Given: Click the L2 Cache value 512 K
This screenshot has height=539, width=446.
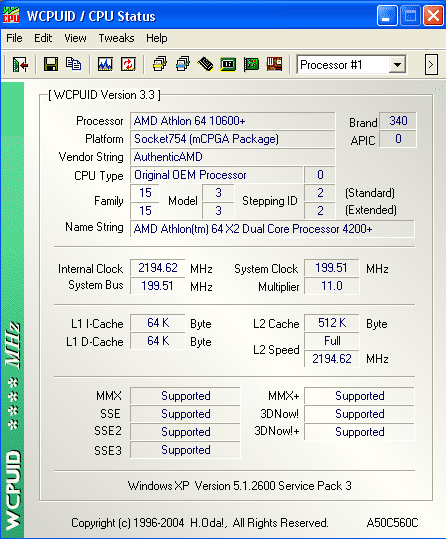Looking at the screenshot, I should pos(331,323).
